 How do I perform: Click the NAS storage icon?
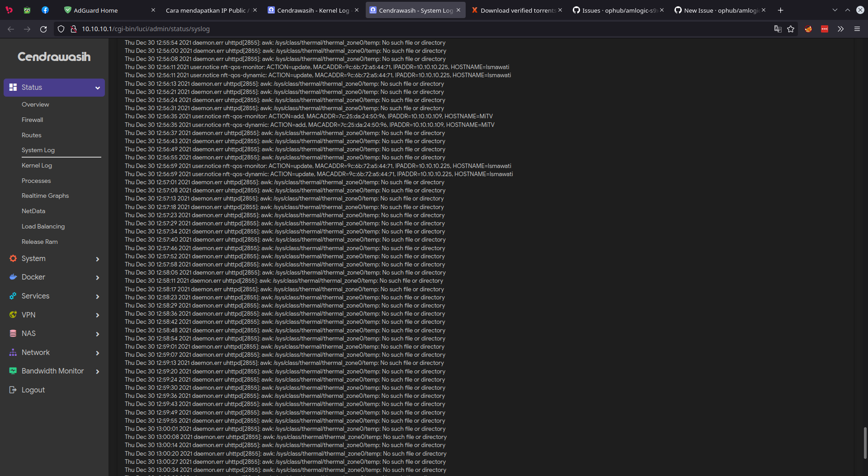(13, 333)
